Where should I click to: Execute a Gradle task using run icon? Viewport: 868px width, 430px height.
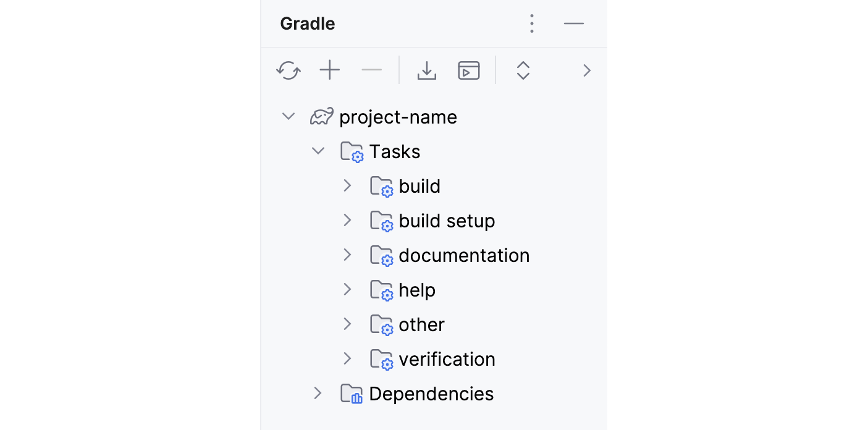click(x=468, y=70)
